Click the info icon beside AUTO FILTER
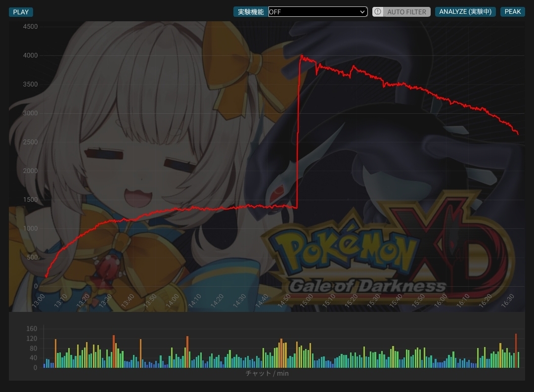This screenshot has width=534, height=392. coord(378,12)
